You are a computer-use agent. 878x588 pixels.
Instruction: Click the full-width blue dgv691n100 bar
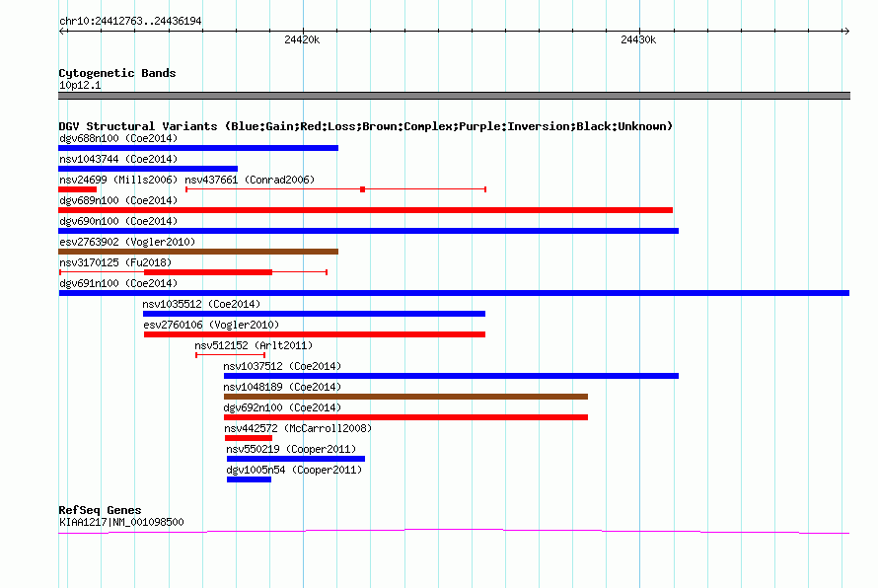(454, 293)
